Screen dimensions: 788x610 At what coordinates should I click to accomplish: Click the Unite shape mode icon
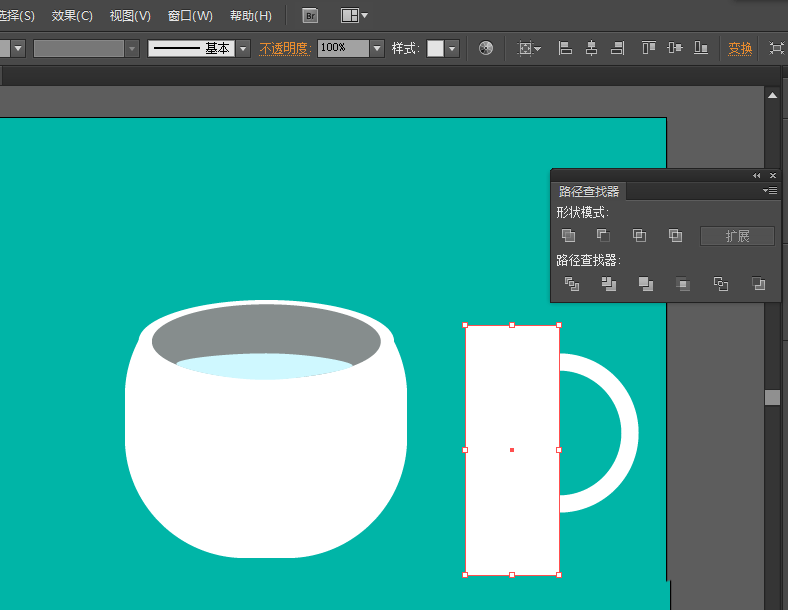click(568, 235)
